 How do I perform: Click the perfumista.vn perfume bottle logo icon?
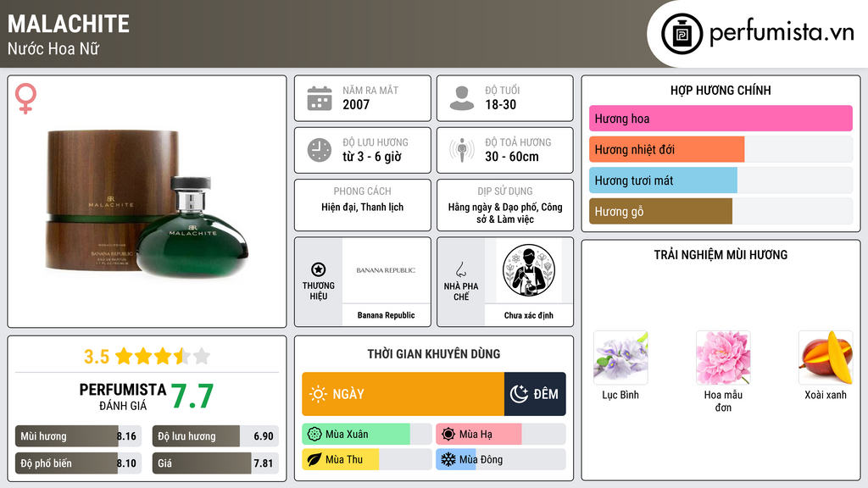682,34
